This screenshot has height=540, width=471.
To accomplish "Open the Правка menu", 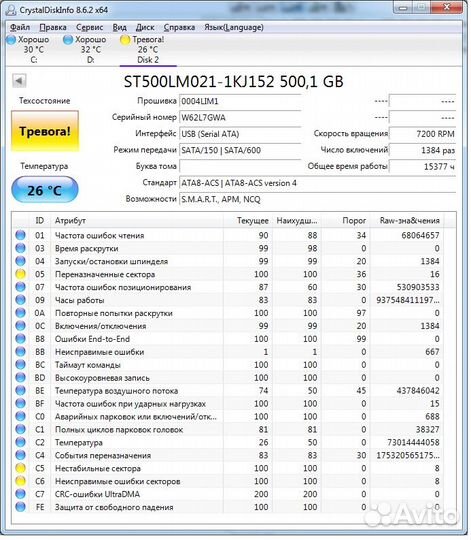I will 53,27.
